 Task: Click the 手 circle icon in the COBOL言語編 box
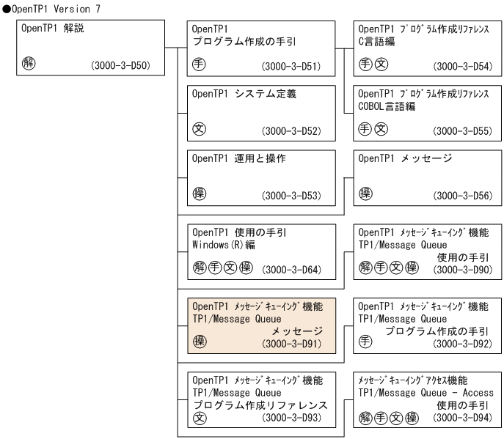[365, 129]
